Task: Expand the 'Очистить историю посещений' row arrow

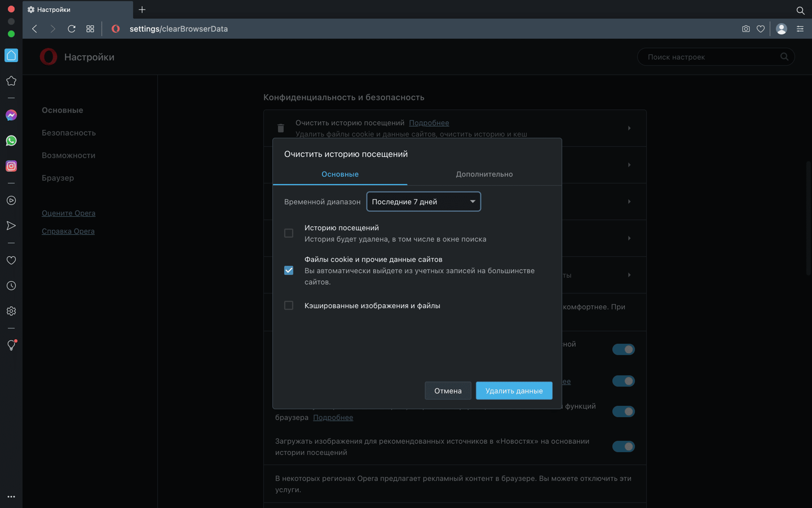Action: (629, 128)
